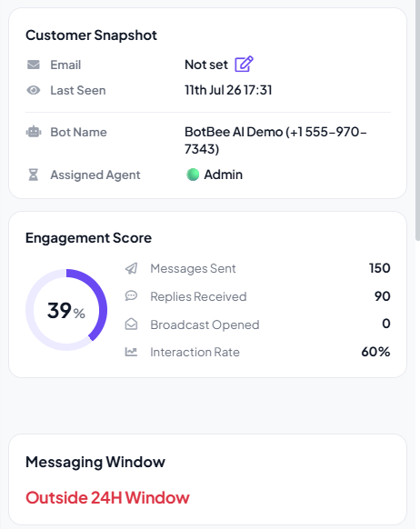Click the Not set email value
This screenshot has height=529, width=420.
point(206,65)
